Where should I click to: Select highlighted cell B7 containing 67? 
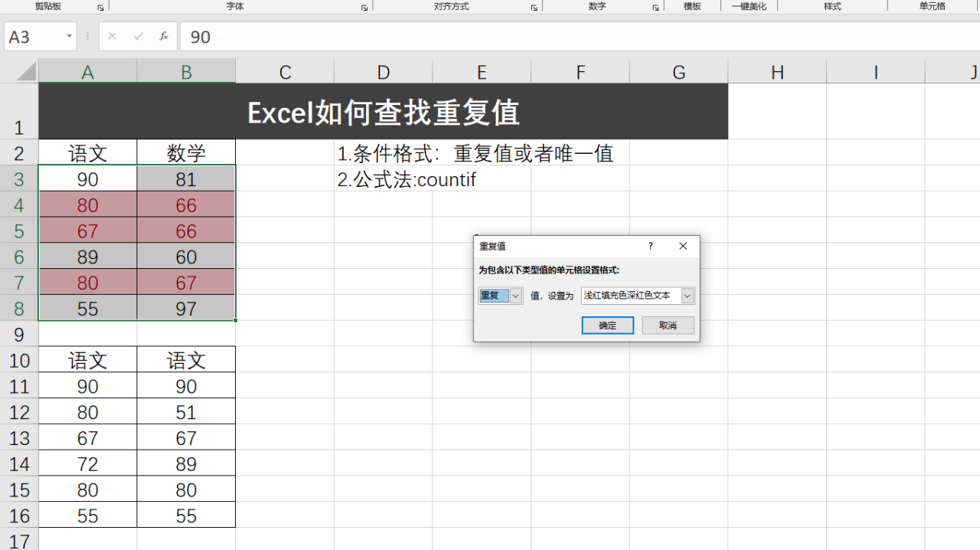pos(186,282)
